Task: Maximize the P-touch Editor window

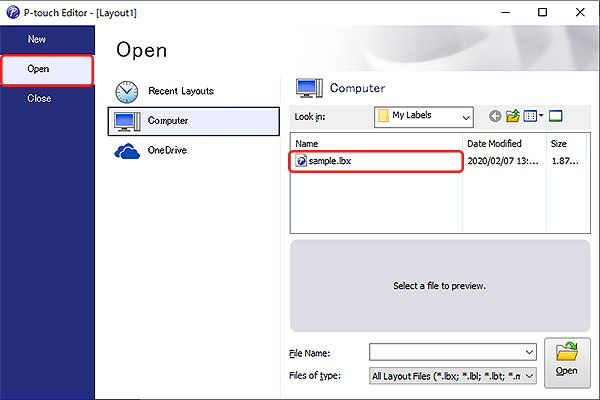Action: coord(542,12)
